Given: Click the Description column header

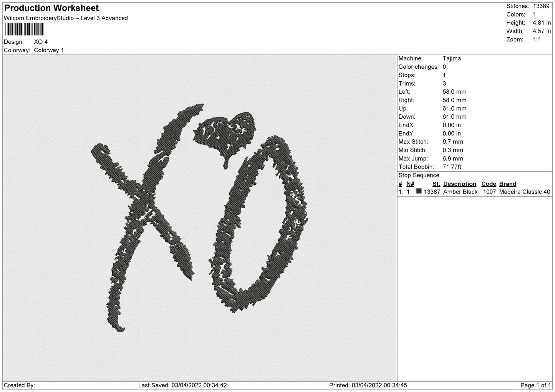Looking at the screenshot, I should coord(459,184).
